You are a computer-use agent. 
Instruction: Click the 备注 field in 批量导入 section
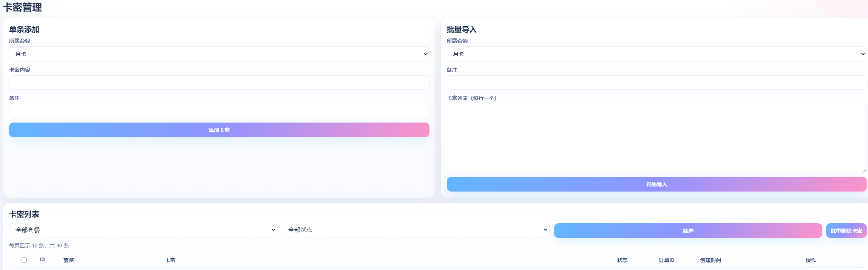[x=656, y=83]
